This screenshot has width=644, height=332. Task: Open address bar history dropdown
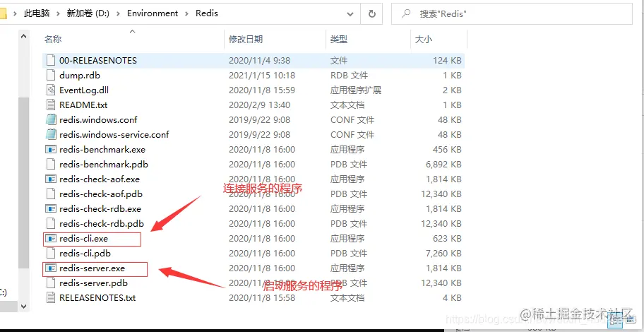[x=350, y=14]
